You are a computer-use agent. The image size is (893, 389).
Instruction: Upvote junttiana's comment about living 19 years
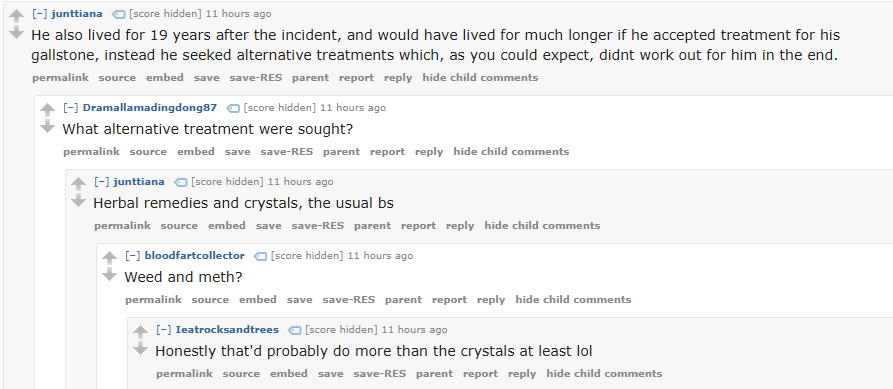[x=17, y=17]
